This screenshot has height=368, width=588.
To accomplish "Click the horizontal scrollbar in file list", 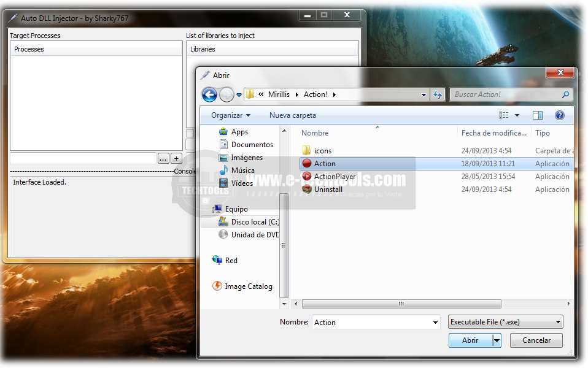I will tap(401, 304).
